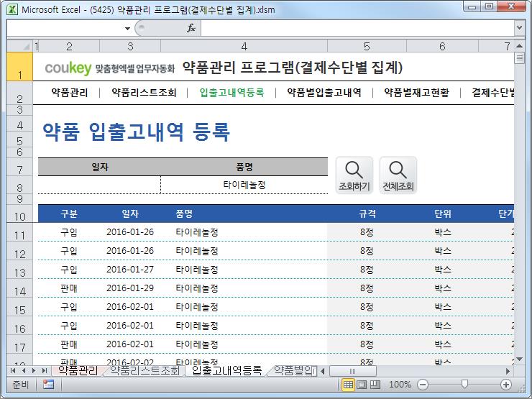Switch to the 입출고내역등록 sheet tab
The image size is (532, 399).
226,370
